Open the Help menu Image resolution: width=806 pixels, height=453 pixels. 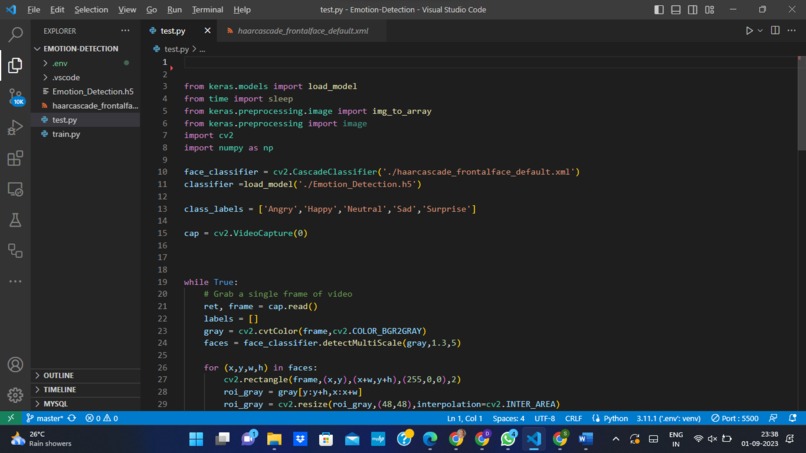click(x=242, y=10)
